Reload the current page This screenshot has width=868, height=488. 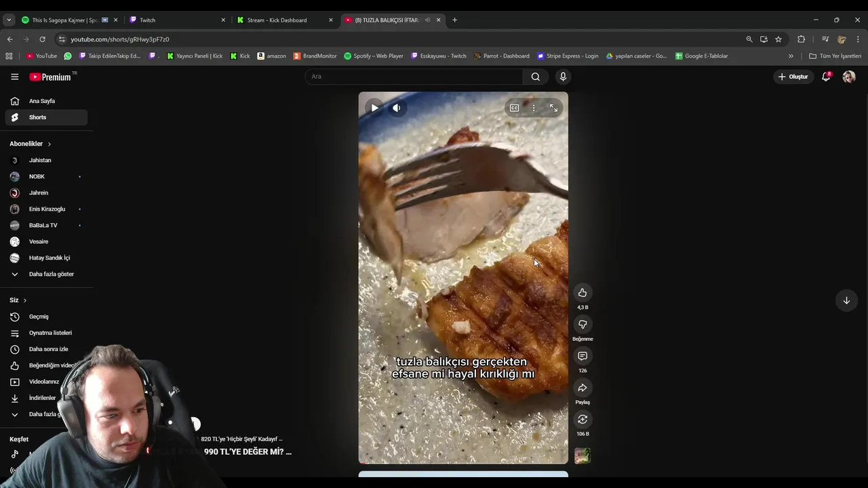(42, 39)
